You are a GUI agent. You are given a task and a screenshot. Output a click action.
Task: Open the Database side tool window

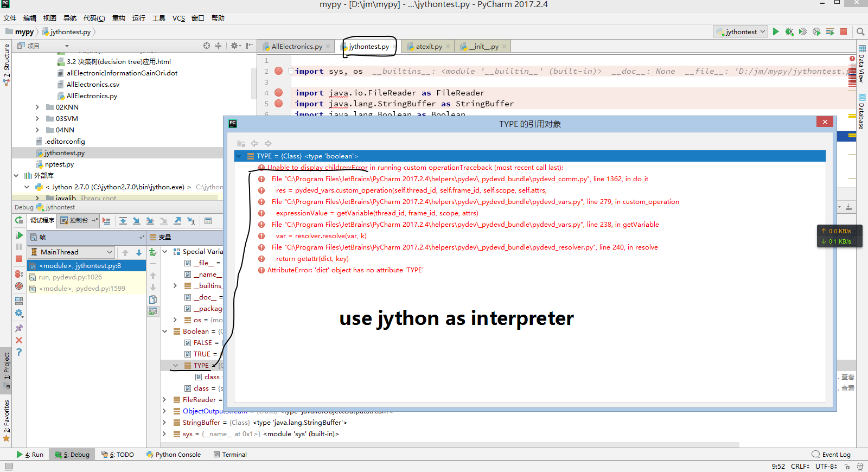(x=861, y=112)
